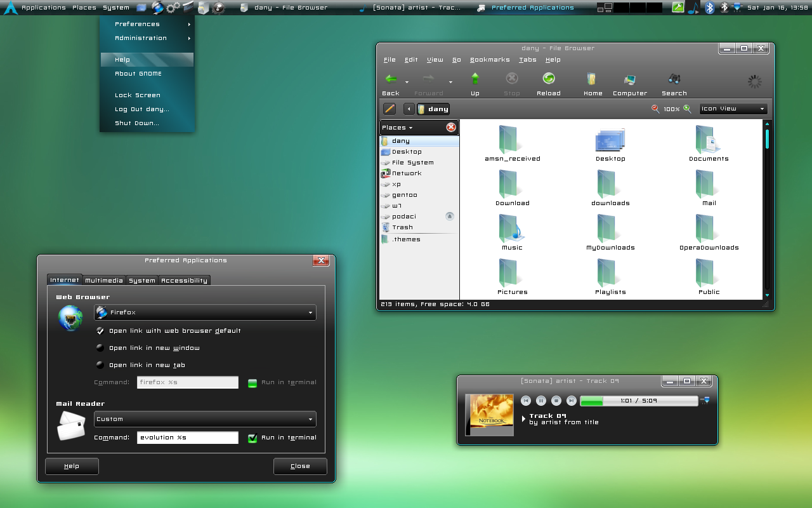Eject the podaci volume
This screenshot has height=508, width=812.
[450, 217]
